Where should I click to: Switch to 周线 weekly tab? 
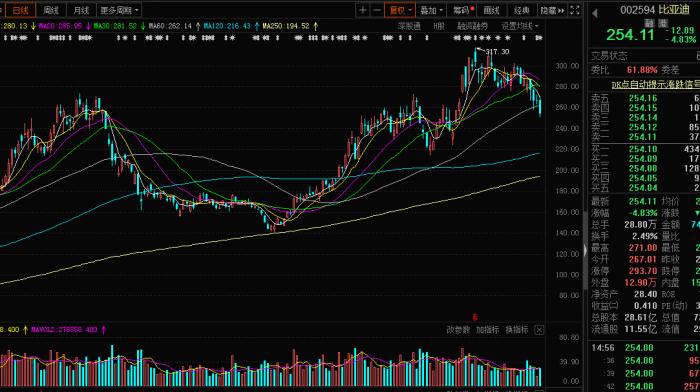[x=51, y=10]
